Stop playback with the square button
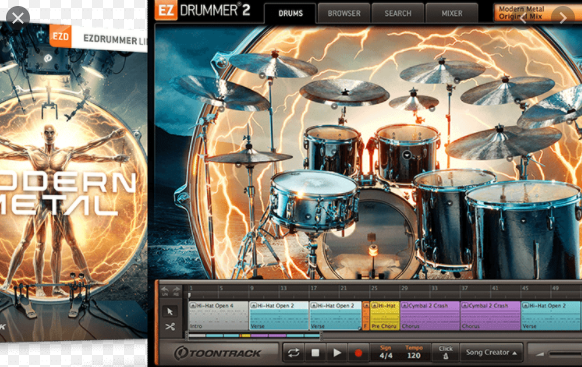 315,353
